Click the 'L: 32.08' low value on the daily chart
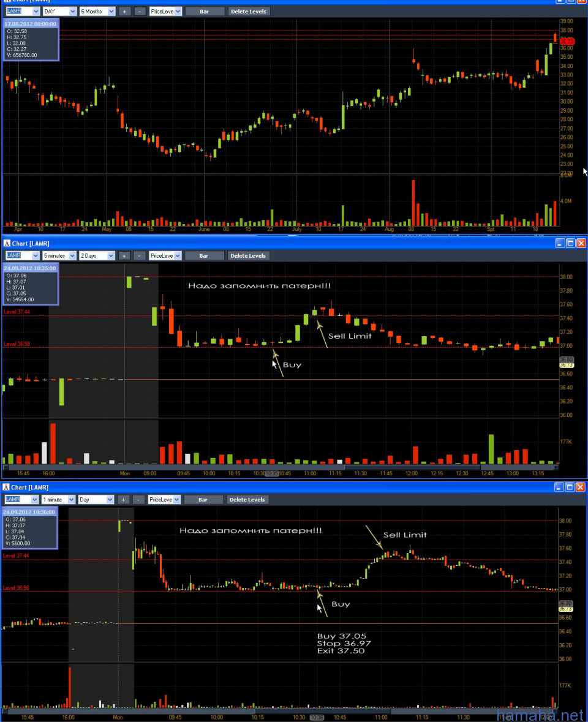This screenshot has width=588, height=722. pos(17,43)
